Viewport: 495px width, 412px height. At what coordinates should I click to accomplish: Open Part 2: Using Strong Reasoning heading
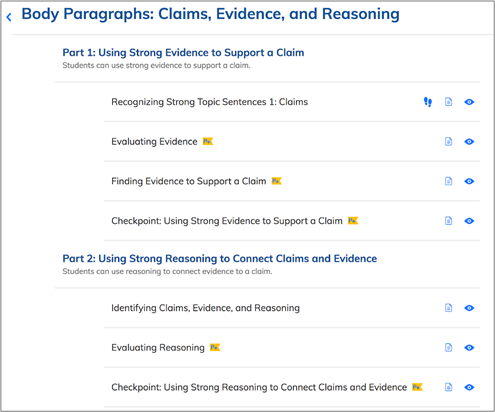220,259
